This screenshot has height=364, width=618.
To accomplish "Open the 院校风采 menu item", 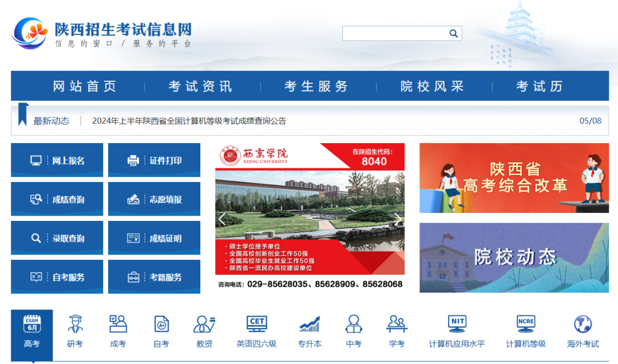I will (431, 86).
